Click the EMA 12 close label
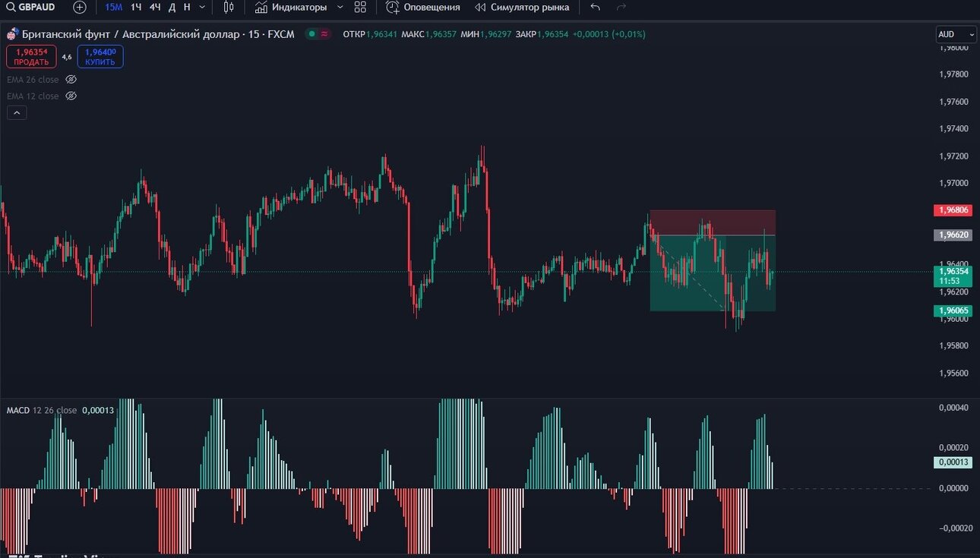This screenshot has height=558, width=980. coord(33,96)
